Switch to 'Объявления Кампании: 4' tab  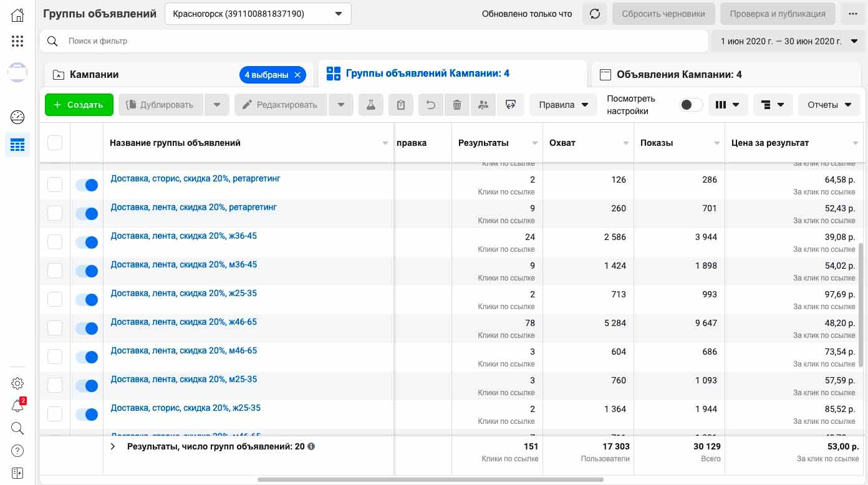(727, 75)
